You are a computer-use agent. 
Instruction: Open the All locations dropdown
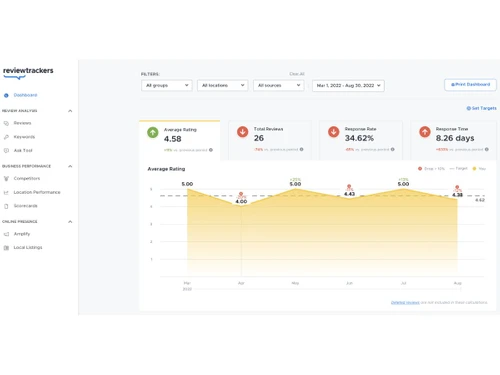[x=223, y=85]
